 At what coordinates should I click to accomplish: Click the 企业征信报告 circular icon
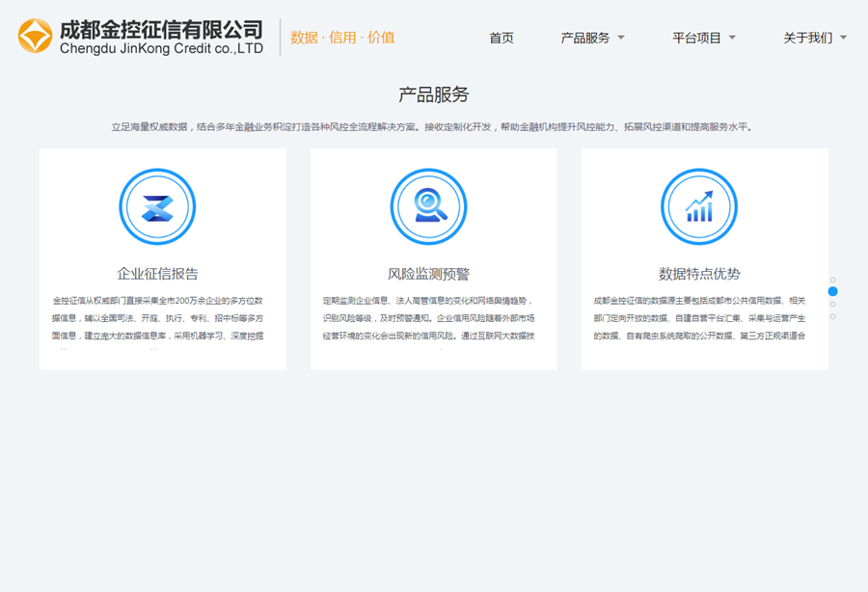[x=157, y=207]
